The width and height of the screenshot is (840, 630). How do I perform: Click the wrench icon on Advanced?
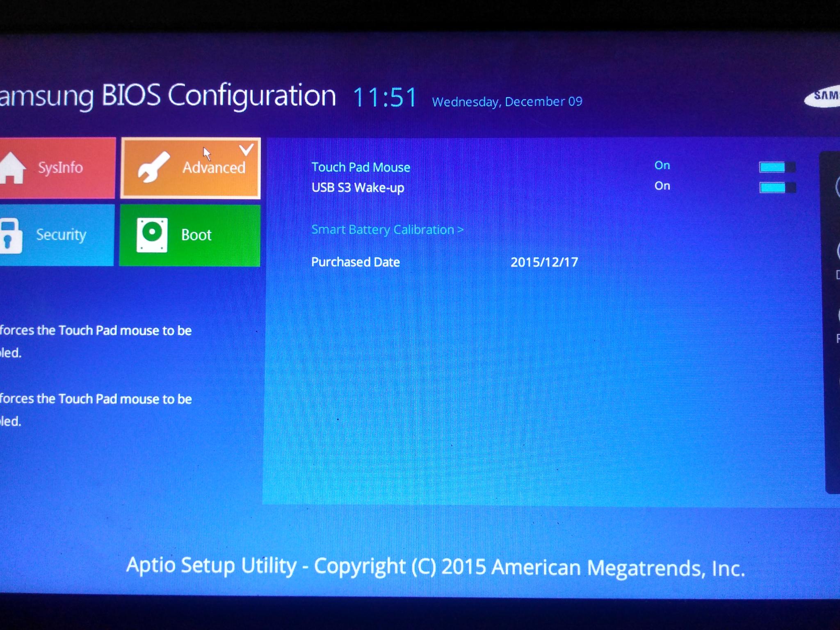(x=153, y=167)
